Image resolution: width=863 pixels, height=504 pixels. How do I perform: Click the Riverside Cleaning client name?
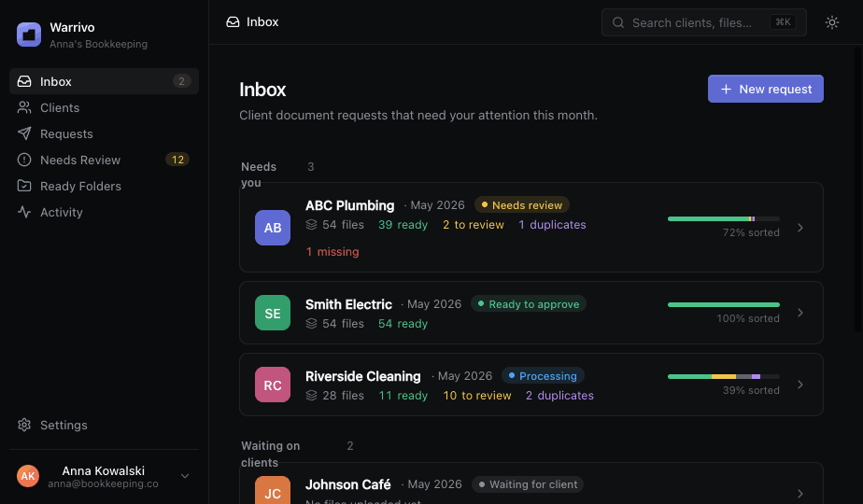click(363, 376)
